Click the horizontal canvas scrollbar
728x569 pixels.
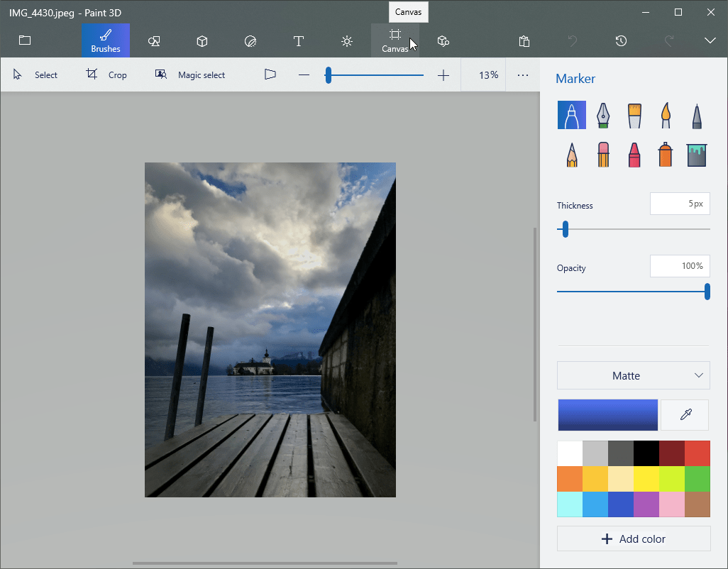pos(265,563)
